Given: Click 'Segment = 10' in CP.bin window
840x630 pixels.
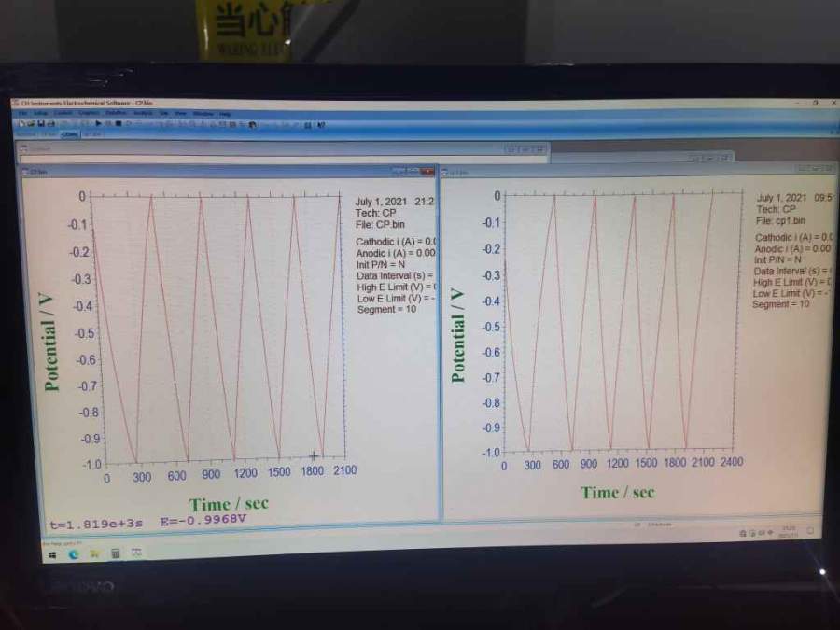Looking at the screenshot, I should [x=386, y=309].
